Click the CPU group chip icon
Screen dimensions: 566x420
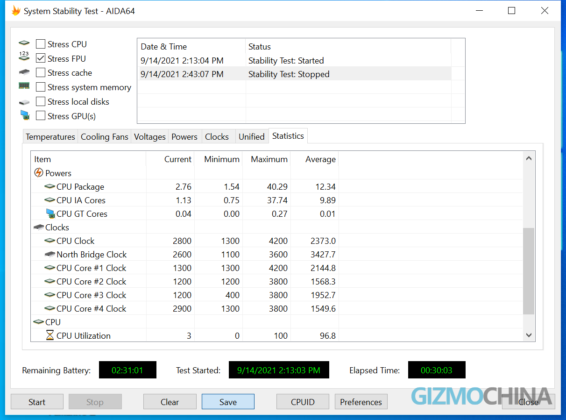click(x=39, y=322)
